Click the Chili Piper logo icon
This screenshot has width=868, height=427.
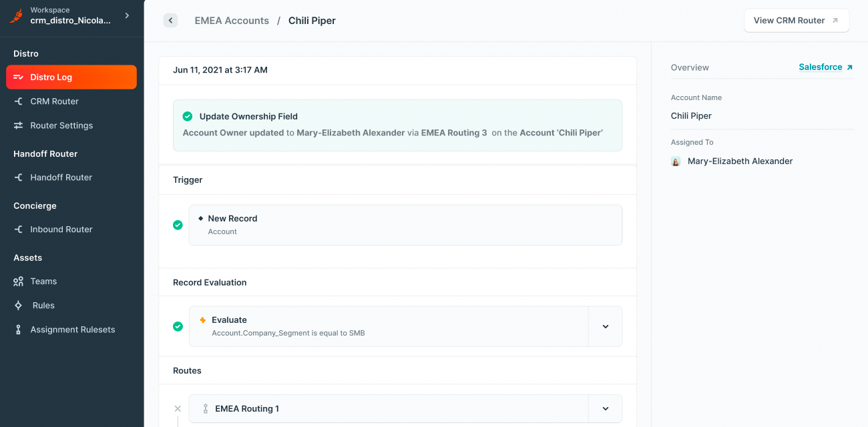point(16,16)
